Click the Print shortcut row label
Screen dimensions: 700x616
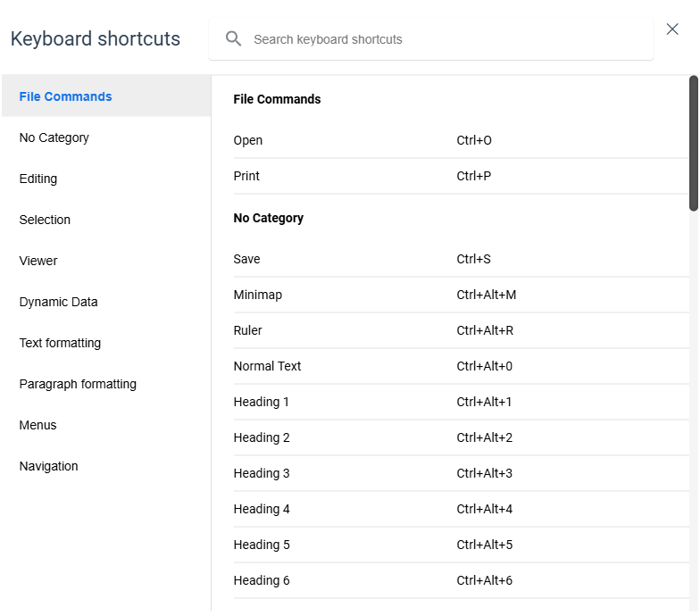[x=246, y=176]
